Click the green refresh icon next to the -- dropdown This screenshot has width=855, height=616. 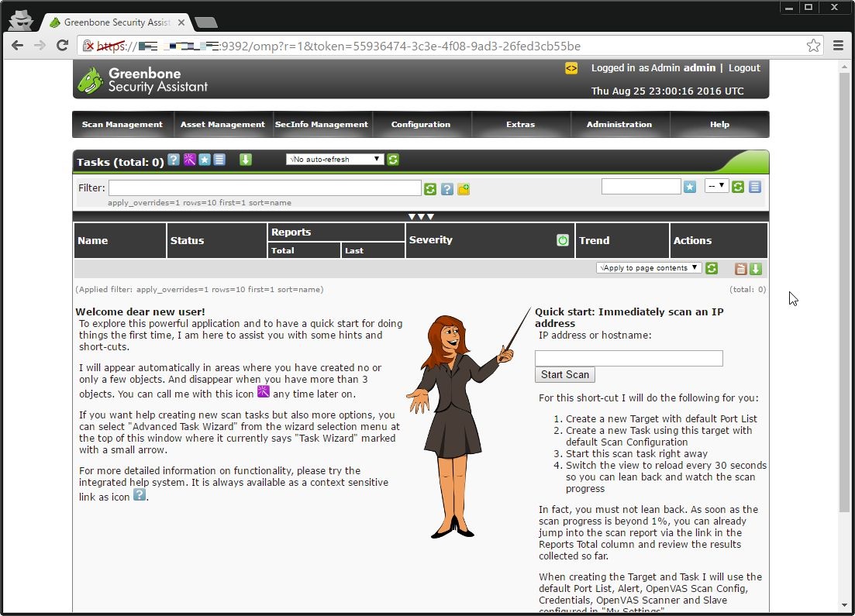click(738, 187)
